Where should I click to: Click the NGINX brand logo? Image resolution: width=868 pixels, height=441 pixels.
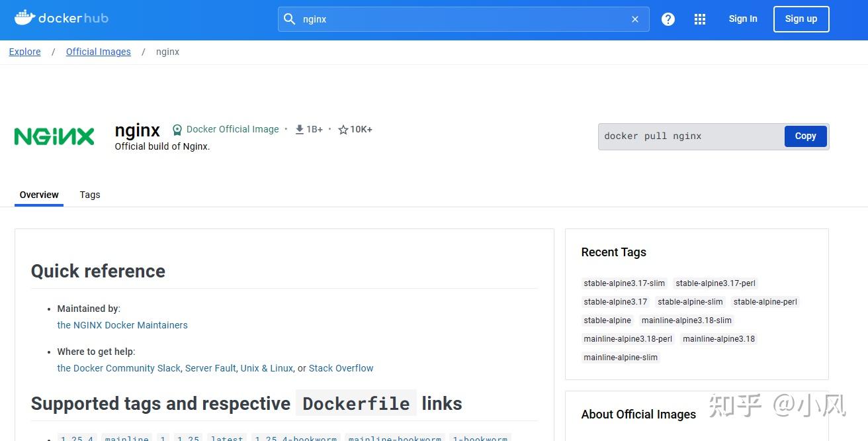[x=54, y=136]
